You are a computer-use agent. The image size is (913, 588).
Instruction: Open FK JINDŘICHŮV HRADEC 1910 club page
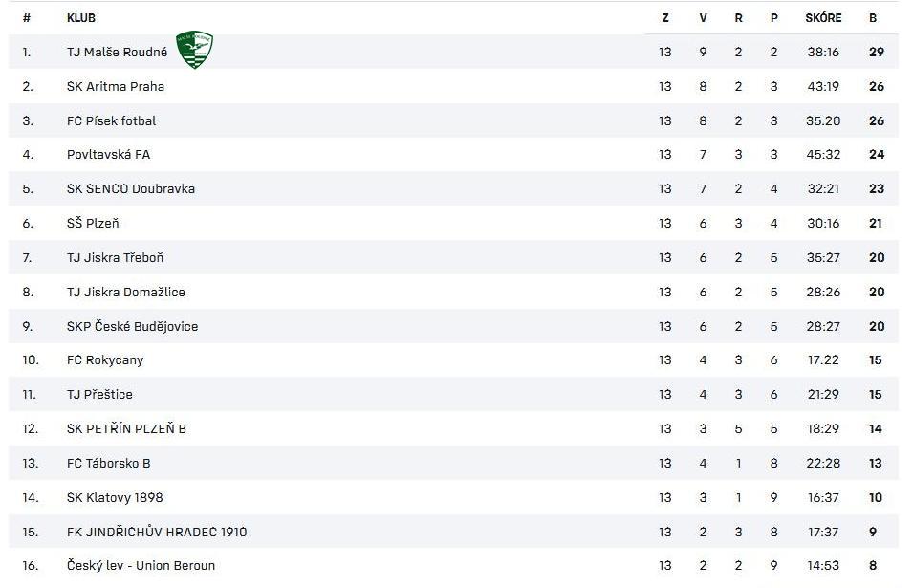click(x=157, y=532)
